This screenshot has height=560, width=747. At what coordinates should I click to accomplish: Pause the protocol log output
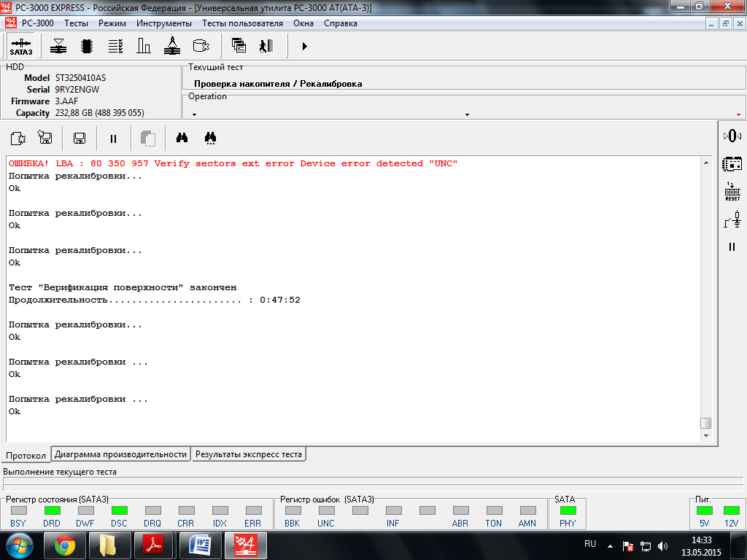(x=113, y=139)
